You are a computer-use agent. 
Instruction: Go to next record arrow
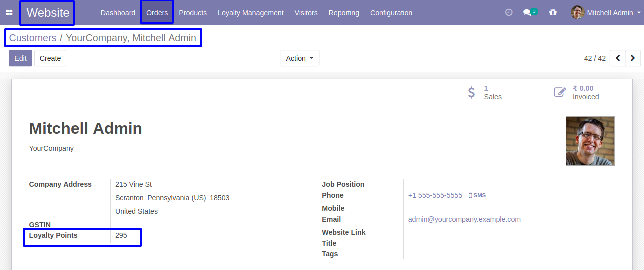click(x=633, y=58)
